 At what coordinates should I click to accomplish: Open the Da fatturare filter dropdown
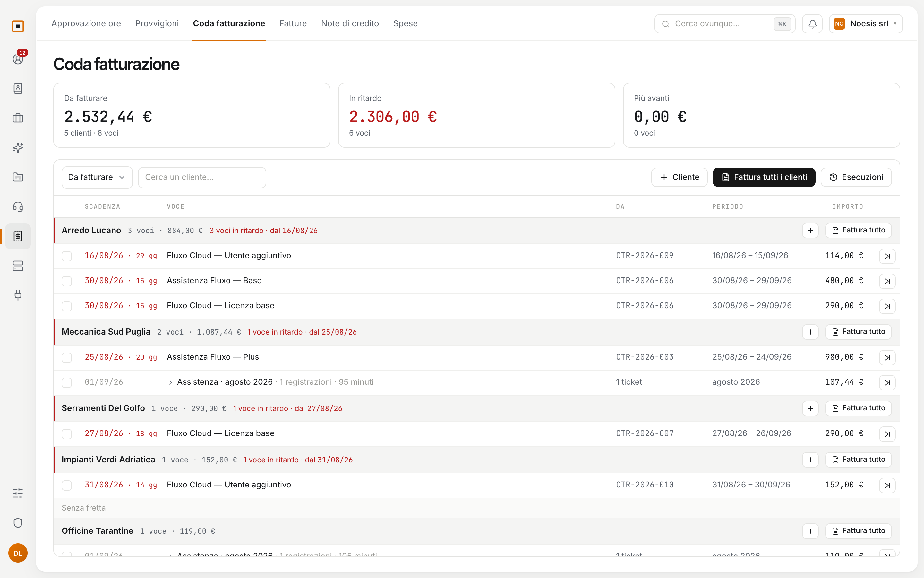(x=97, y=177)
